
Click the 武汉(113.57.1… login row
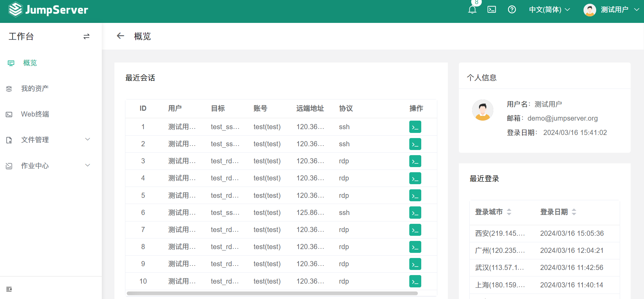545,268
